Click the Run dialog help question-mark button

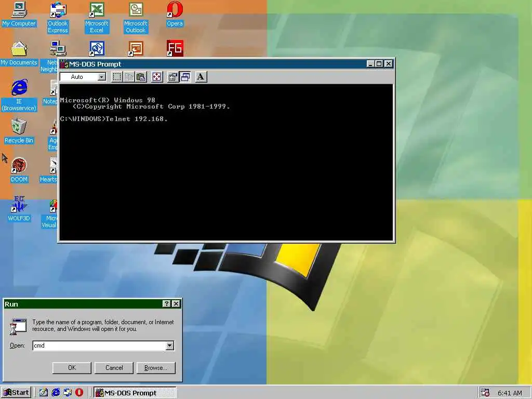click(167, 304)
